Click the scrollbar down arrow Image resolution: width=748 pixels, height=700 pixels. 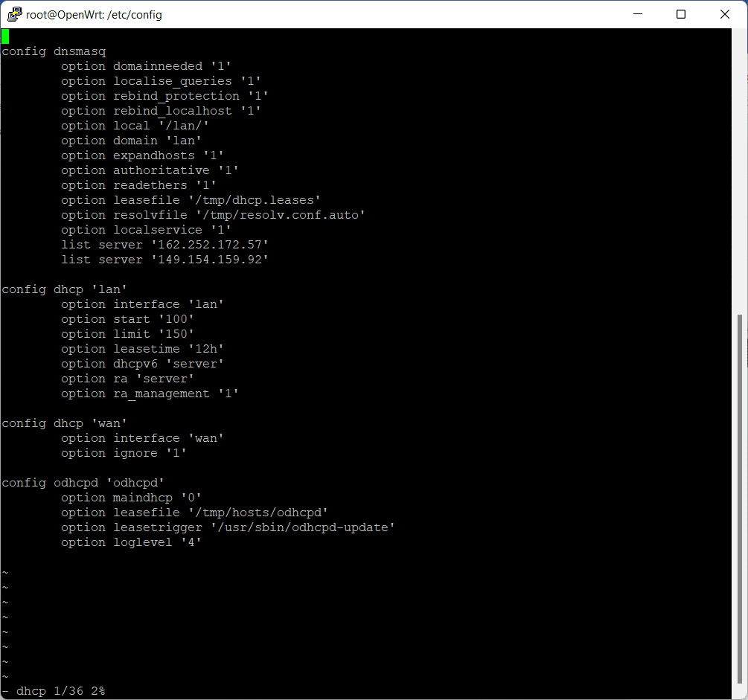click(741, 693)
